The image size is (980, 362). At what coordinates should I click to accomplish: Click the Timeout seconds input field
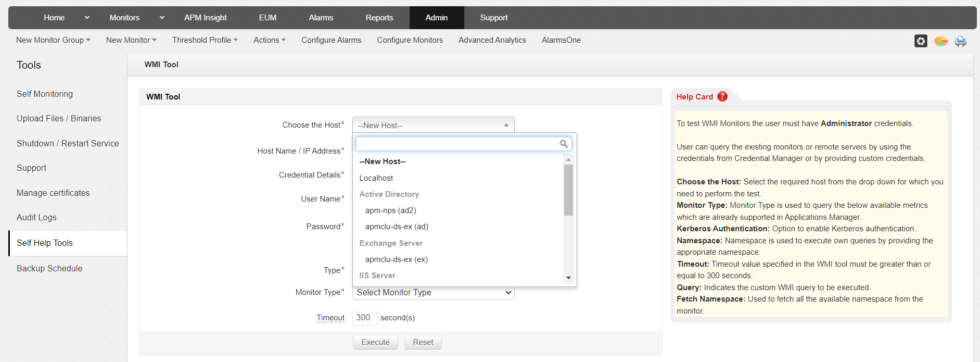point(365,318)
